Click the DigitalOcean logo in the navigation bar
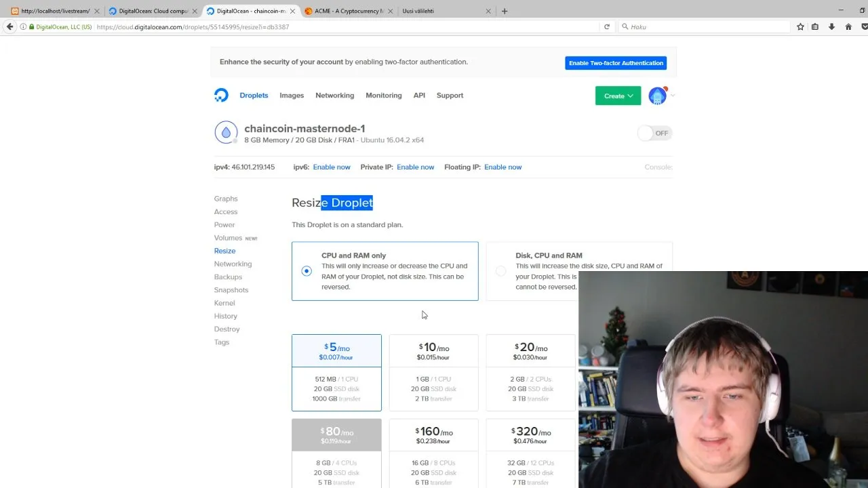This screenshot has width=868, height=488. 221,96
